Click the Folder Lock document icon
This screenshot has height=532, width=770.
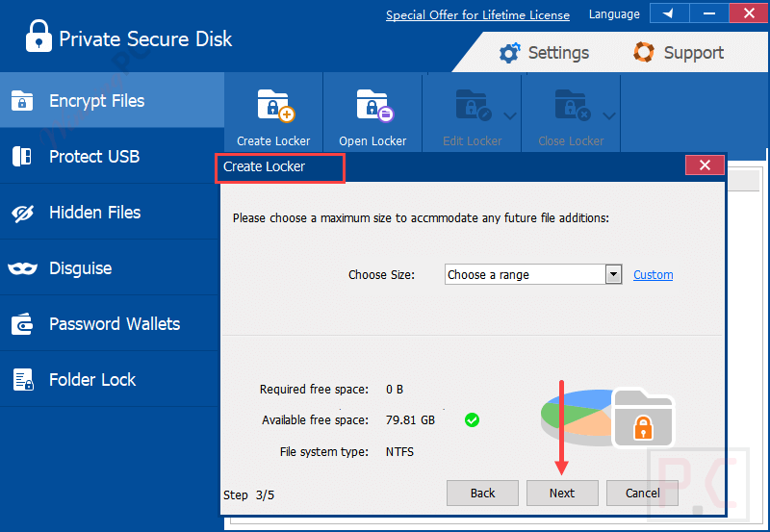point(23,379)
